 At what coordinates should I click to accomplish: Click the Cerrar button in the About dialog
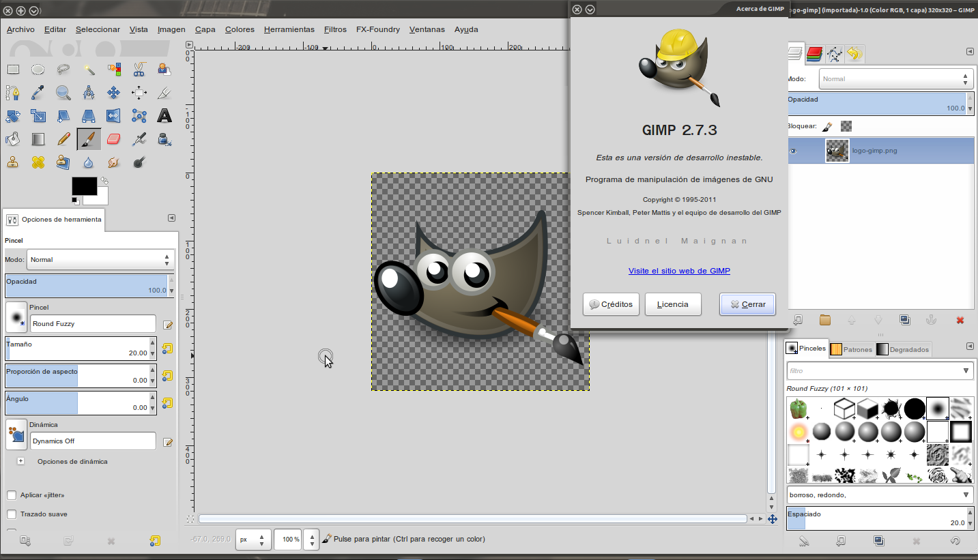747,304
